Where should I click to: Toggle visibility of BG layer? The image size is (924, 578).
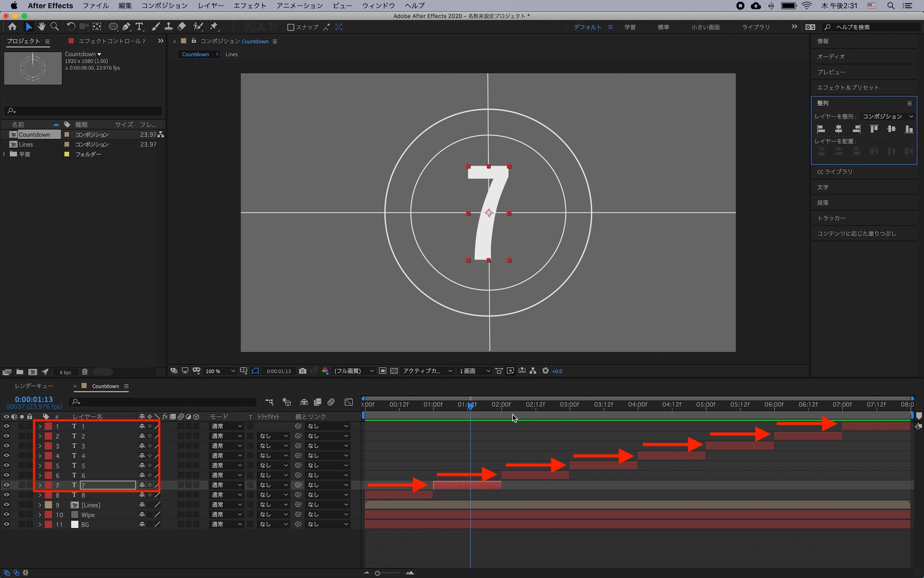[6, 524]
